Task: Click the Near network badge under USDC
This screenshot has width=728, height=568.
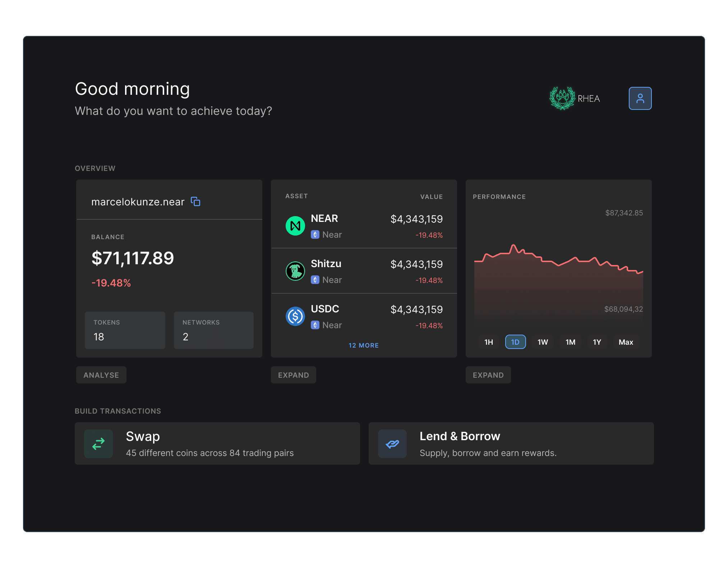Action: [316, 325]
